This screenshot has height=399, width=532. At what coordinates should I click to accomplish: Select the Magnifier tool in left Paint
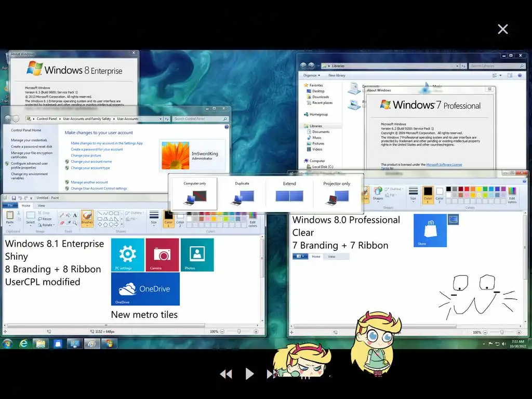click(75, 223)
